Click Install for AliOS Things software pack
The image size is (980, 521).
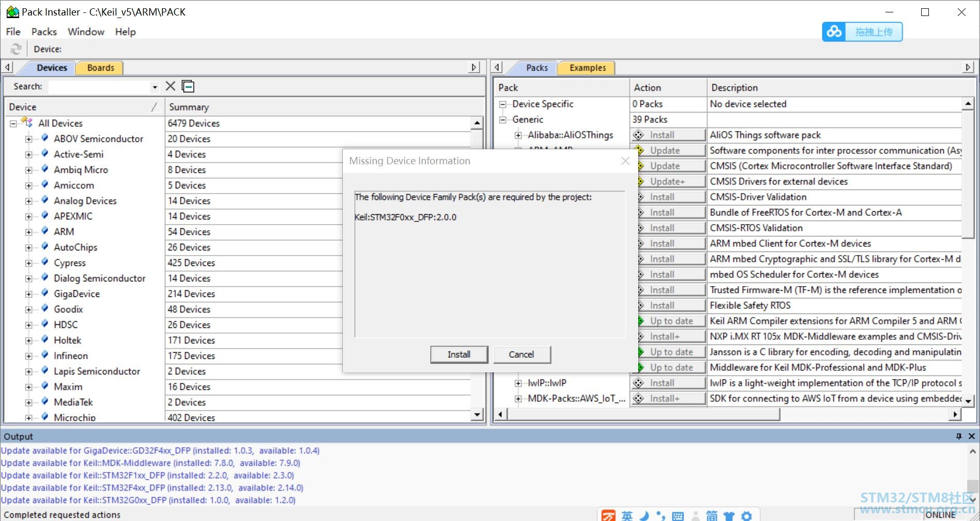coord(668,135)
